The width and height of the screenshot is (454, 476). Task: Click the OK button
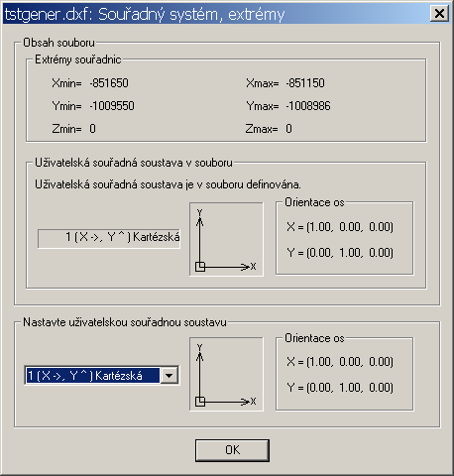(x=232, y=450)
